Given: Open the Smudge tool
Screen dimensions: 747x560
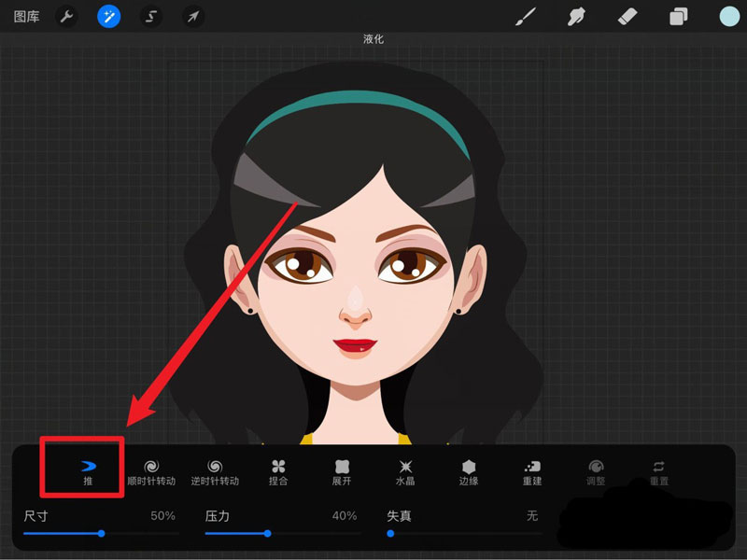Looking at the screenshot, I should click(x=576, y=16).
